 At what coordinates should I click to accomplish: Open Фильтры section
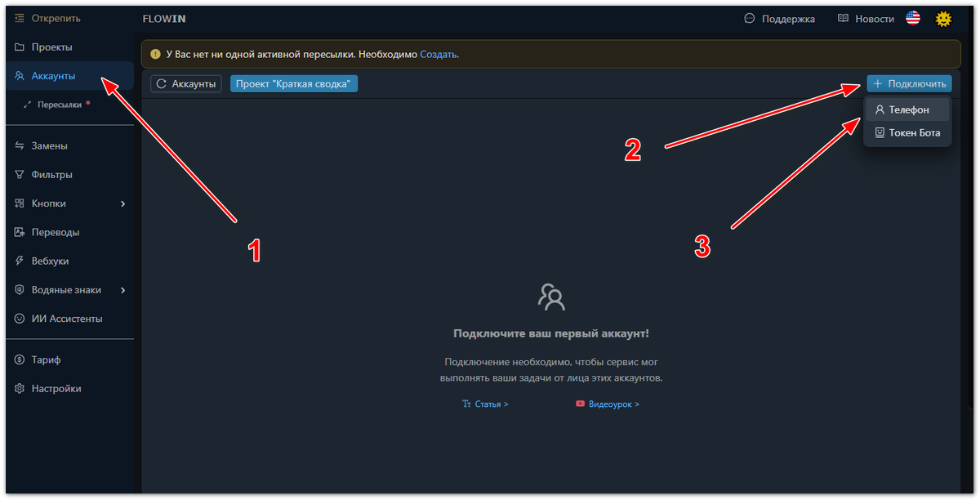coord(69,174)
